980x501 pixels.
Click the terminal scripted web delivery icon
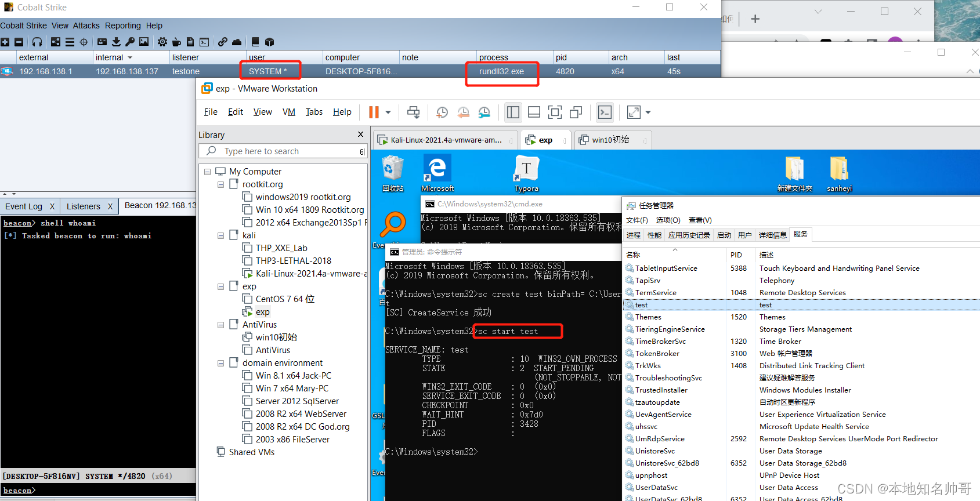(204, 42)
